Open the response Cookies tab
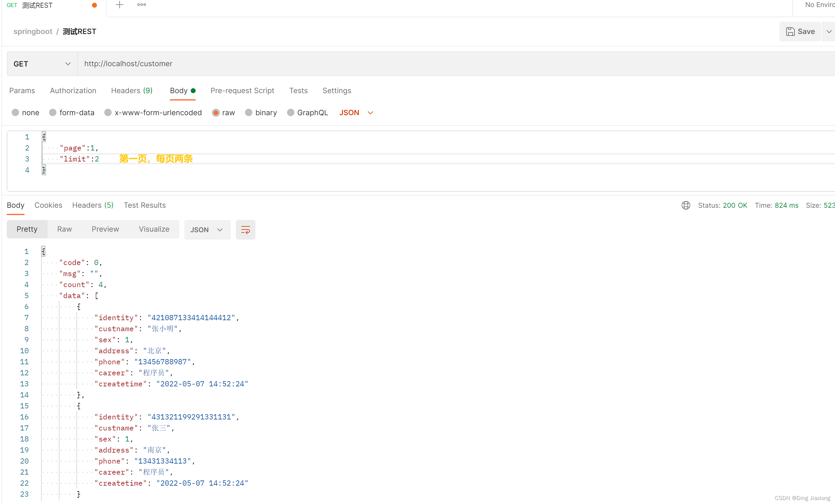The height and width of the screenshot is (504, 835). (48, 205)
